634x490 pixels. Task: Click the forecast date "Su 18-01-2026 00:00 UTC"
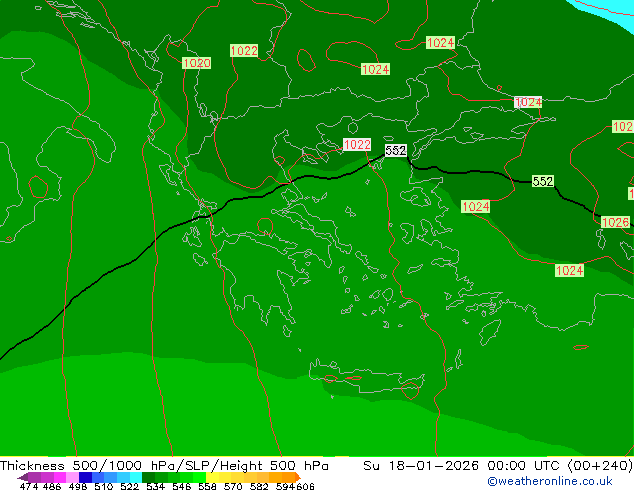tap(463, 466)
